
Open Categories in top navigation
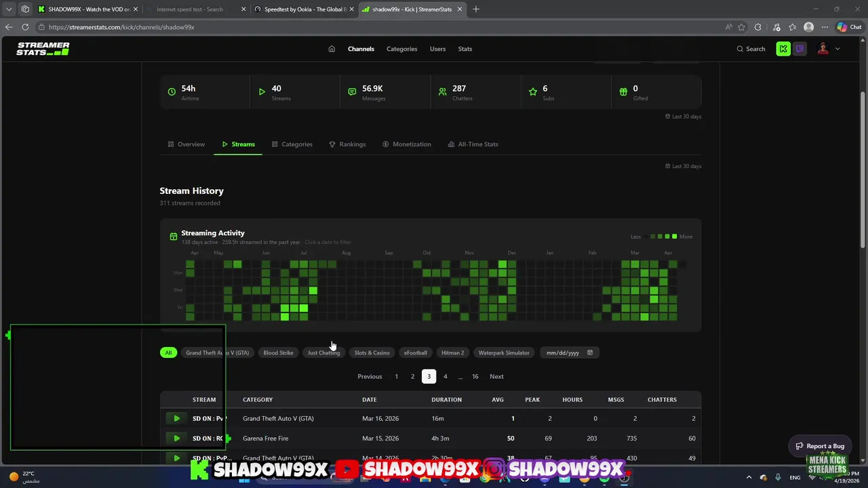click(401, 49)
